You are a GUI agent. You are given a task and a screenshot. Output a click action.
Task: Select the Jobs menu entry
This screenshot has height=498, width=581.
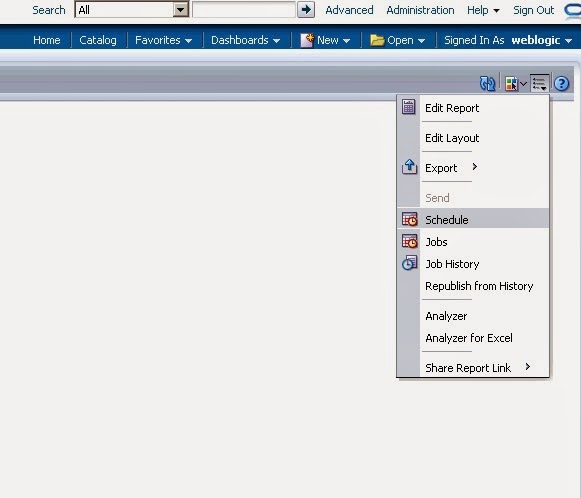coord(436,242)
